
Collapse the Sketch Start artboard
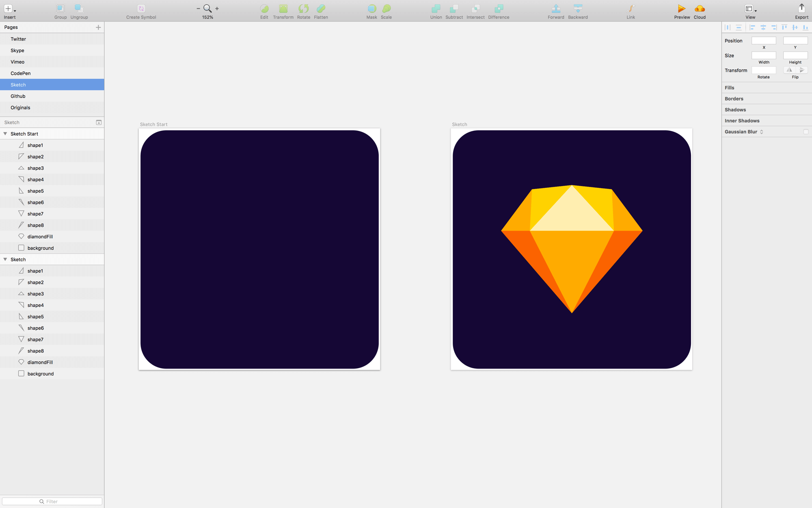[5, 134]
